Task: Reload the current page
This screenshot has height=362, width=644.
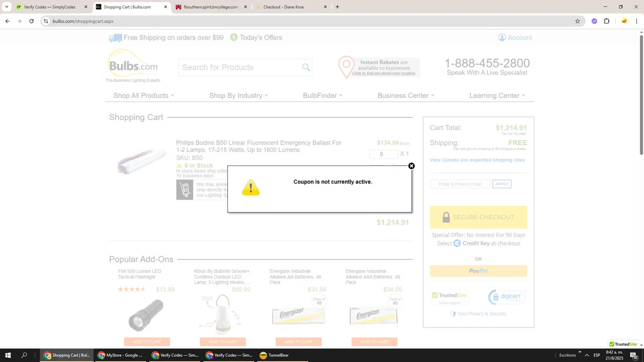Action: coord(31,21)
